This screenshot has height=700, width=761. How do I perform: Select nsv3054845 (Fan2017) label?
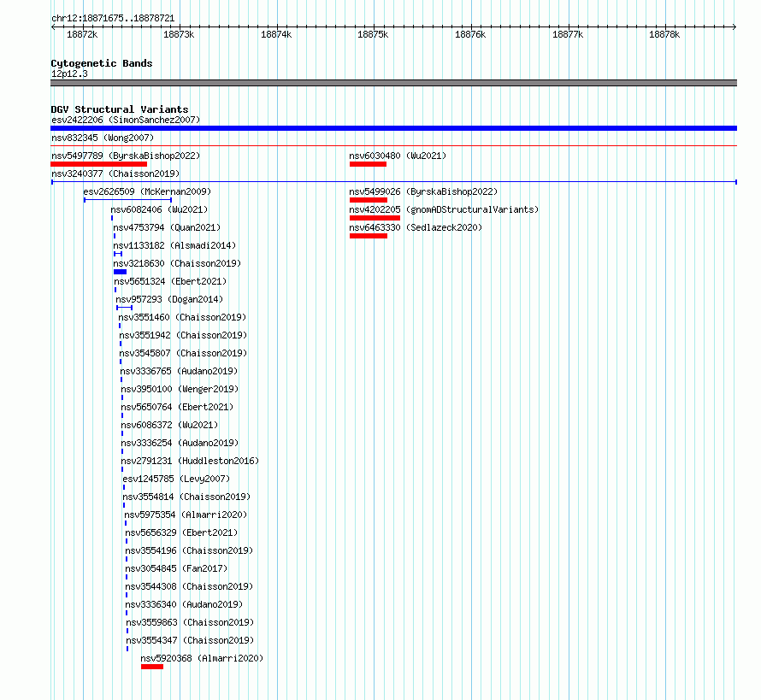177,568
